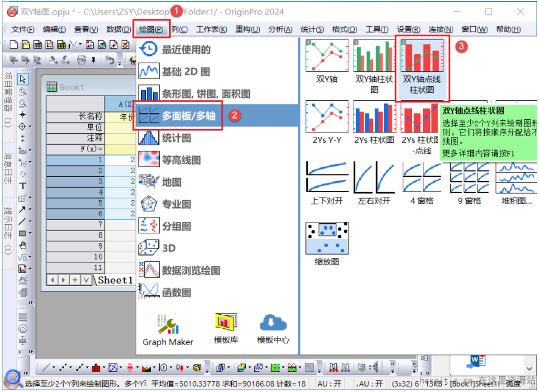Click the New Function plot icon
539x392 pixels.
tap(72, 44)
